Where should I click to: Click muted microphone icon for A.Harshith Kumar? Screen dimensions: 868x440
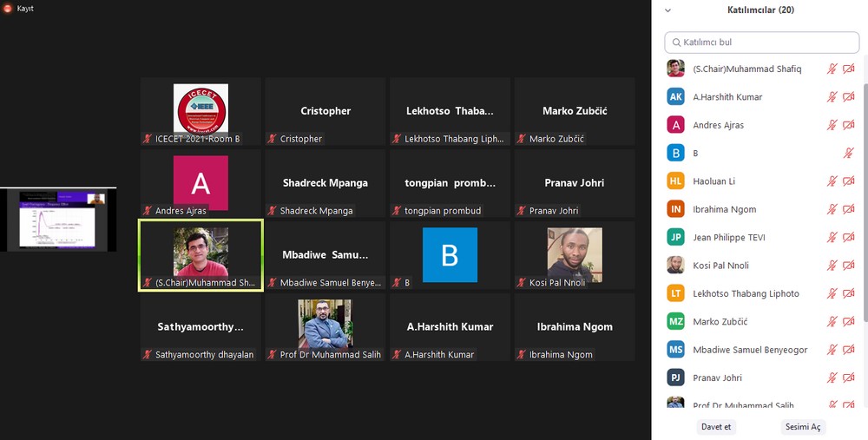(832, 97)
